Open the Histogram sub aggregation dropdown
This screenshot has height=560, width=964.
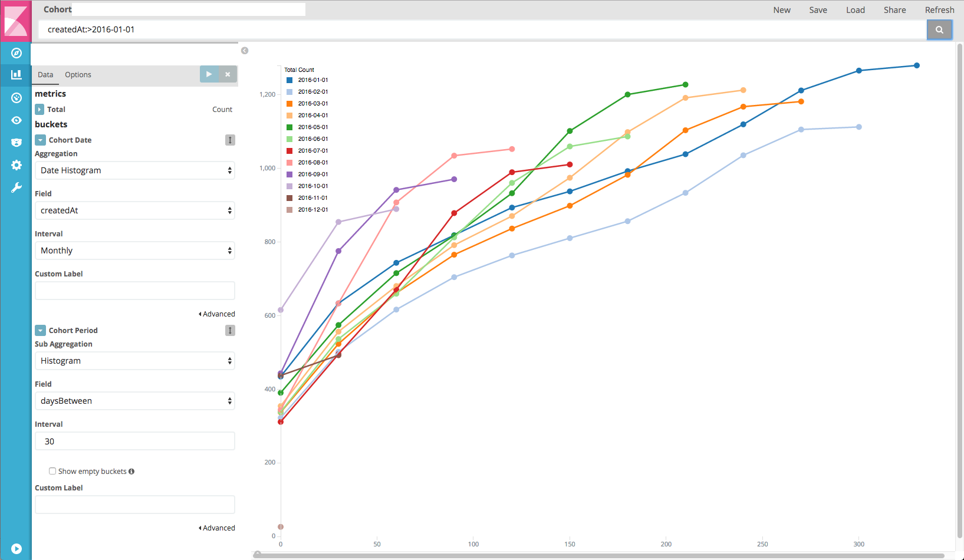135,361
